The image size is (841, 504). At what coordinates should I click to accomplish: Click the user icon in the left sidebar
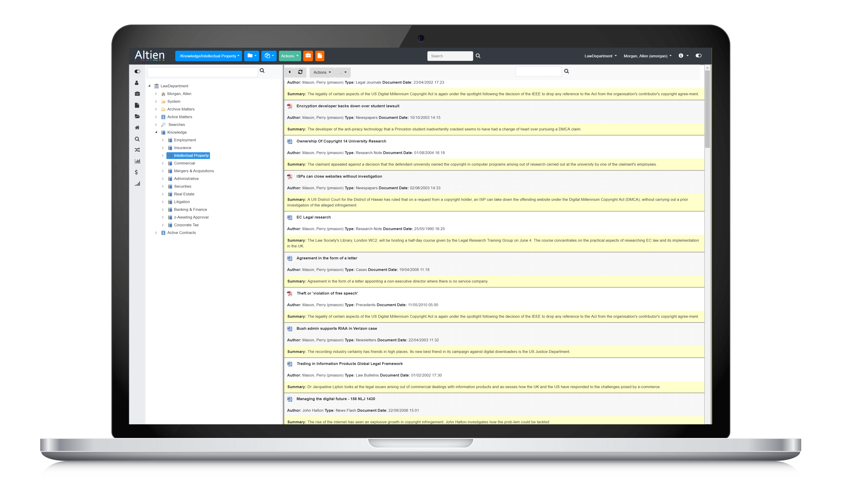pos(137,83)
